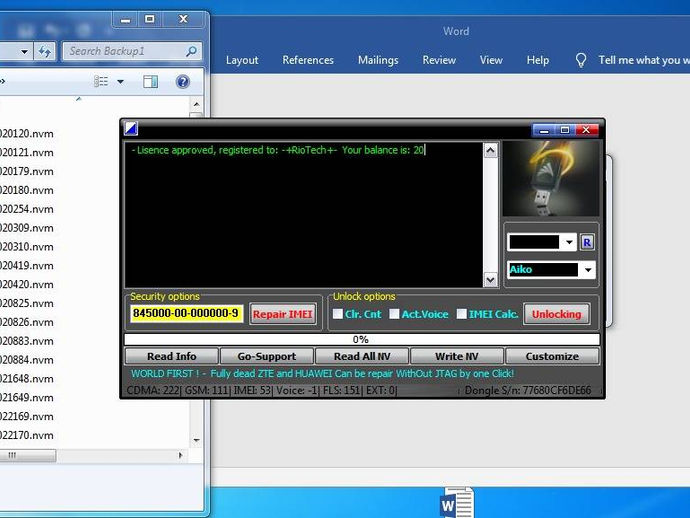
Task: Click the CDMA: 222 status text
Action: [153, 390]
